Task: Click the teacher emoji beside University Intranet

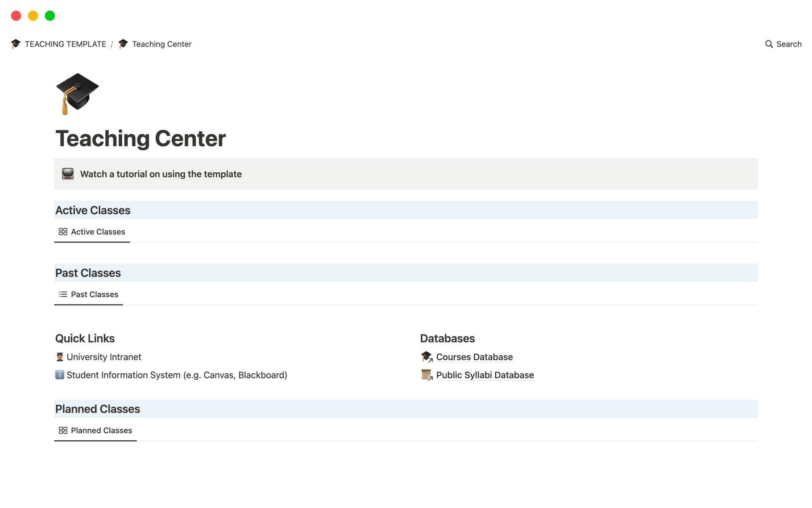Action: pos(60,356)
